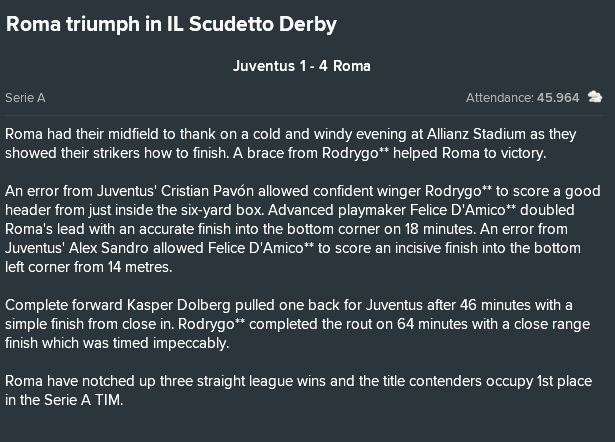The height and width of the screenshot is (442, 615).
Task: Open Felice D'Amico after Advanced playmaker
Action: pyautogui.click(x=457, y=210)
